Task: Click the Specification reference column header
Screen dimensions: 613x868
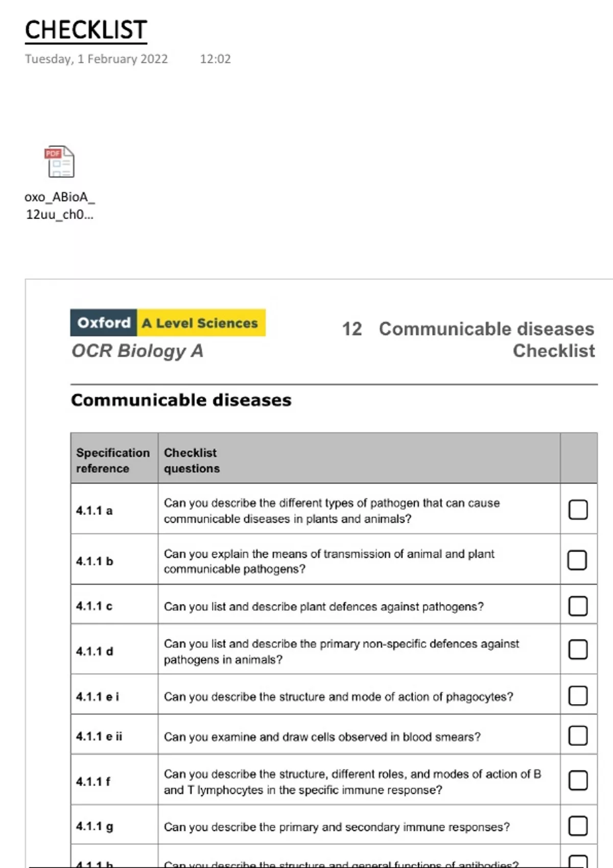Action: 113,460
